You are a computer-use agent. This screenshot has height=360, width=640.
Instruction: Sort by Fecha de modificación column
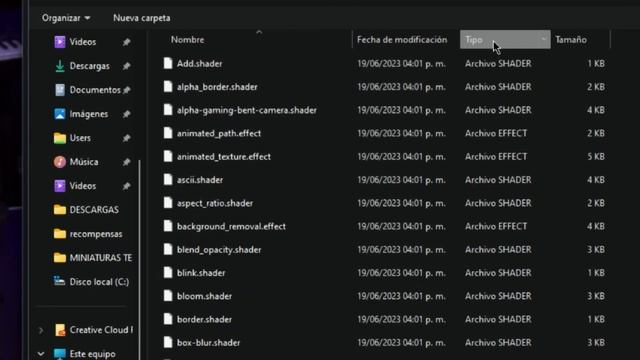coord(402,40)
